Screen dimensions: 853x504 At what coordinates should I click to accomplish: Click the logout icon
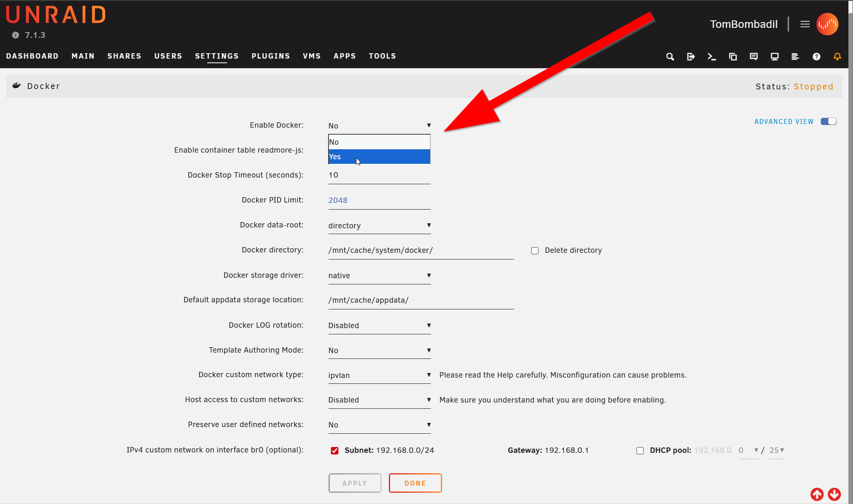(x=691, y=57)
